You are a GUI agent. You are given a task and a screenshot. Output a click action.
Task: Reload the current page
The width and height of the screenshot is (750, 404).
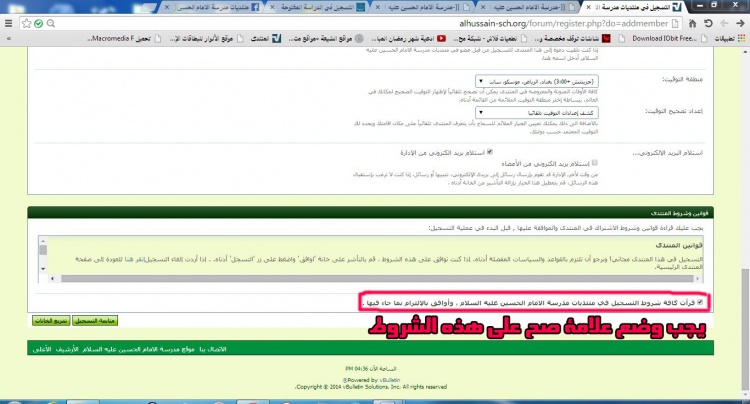(708, 23)
